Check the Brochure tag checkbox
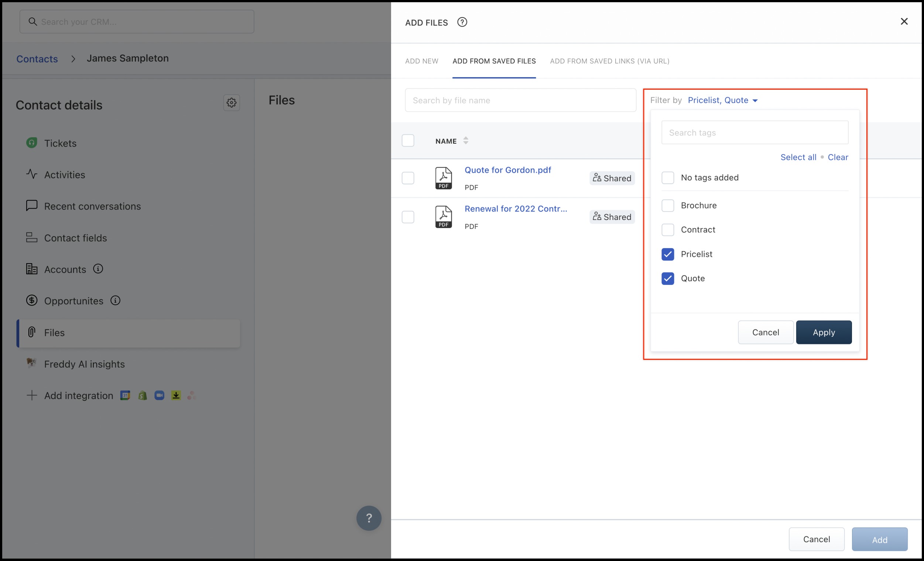 click(x=667, y=205)
